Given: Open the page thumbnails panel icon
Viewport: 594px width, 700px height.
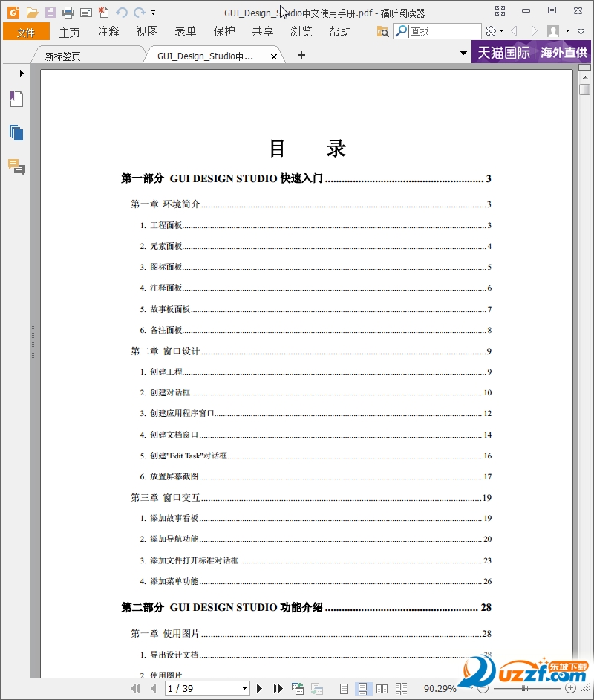Looking at the screenshot, I should pyautogui.click(x=16, y=132).
